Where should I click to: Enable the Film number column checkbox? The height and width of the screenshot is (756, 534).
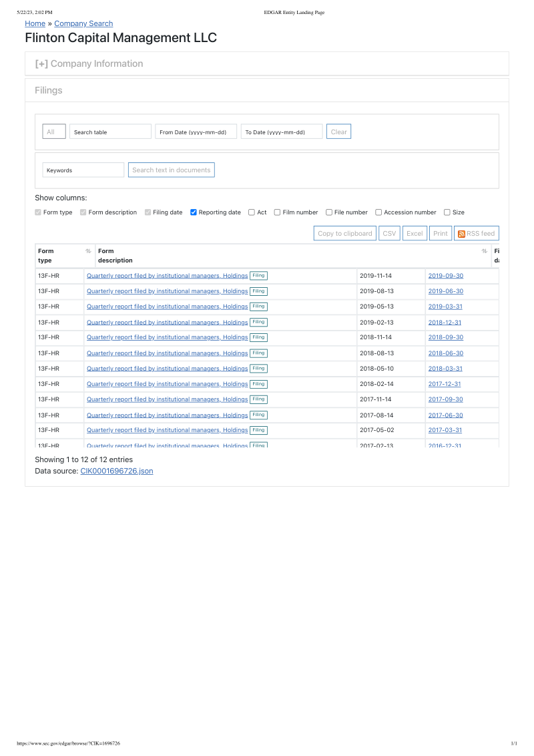point(277,212)
